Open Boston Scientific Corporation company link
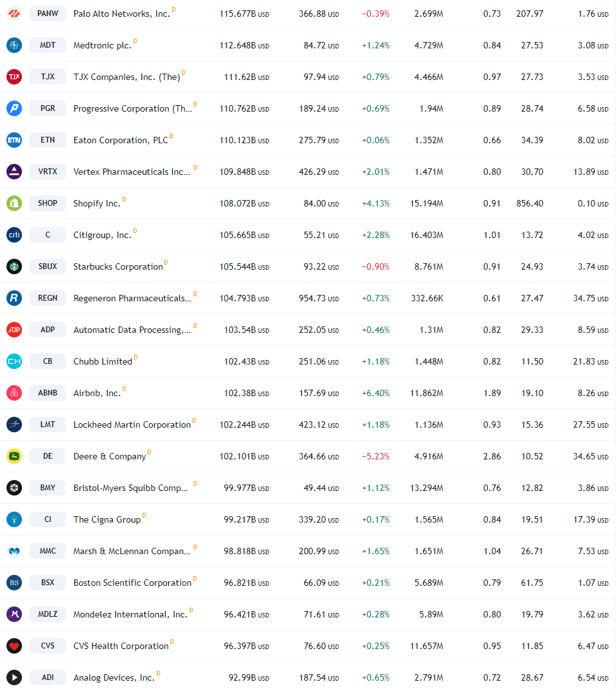 tap(133, 583)
